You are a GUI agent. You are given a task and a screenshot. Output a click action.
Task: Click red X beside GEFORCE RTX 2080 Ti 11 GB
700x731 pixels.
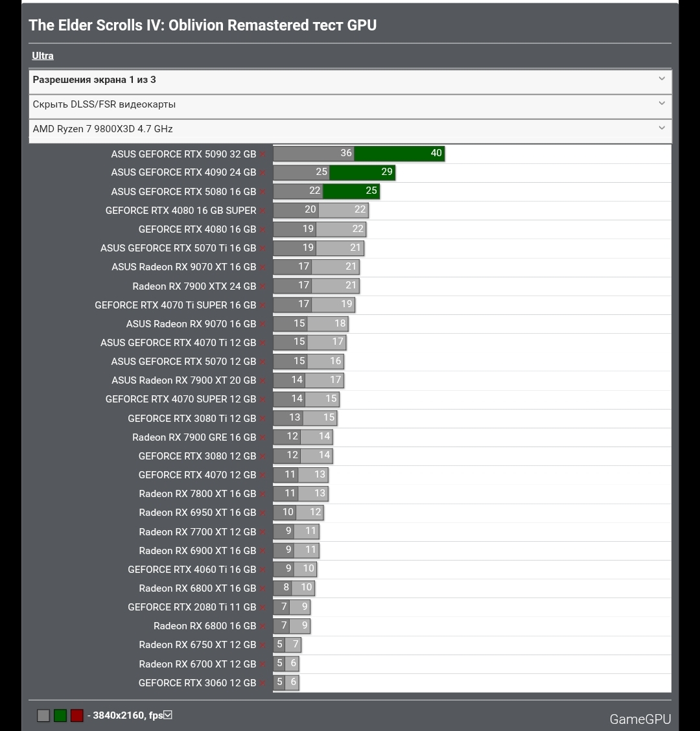click(x=262, y=607)
